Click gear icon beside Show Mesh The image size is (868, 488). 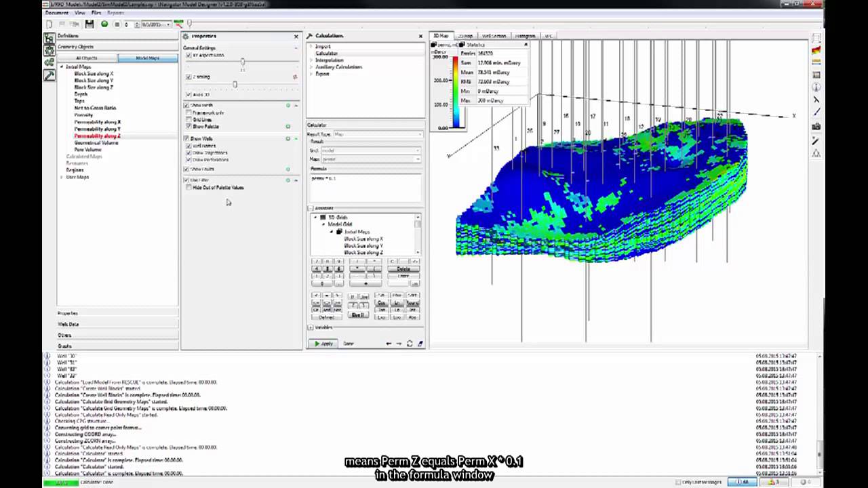(x=288, y=105)
